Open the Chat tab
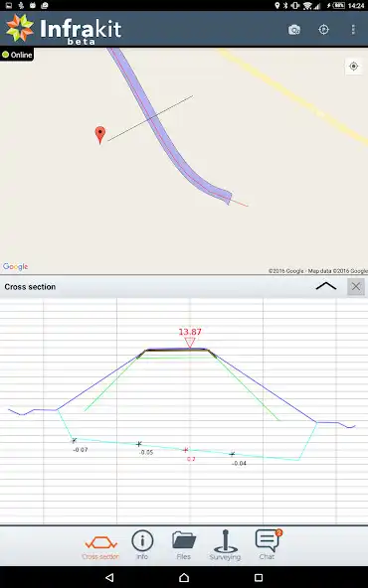Image resolution: width=368 pixels, height=588 pixels. [269, 544]
